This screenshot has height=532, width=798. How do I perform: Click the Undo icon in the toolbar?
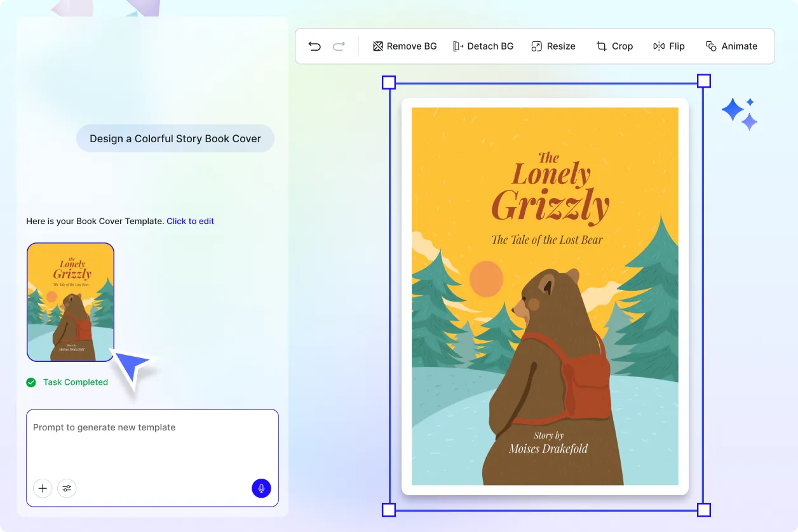(314, 46)
